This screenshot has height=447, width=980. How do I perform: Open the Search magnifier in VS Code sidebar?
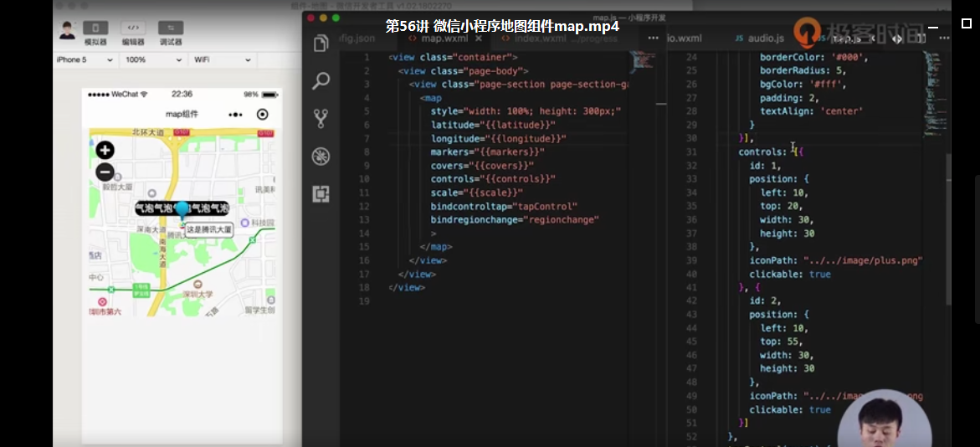pos(321,81)
